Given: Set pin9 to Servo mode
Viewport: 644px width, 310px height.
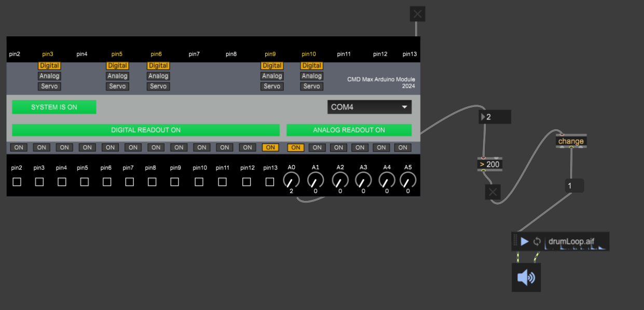Looking at the screenshot, I should (272, 86).
